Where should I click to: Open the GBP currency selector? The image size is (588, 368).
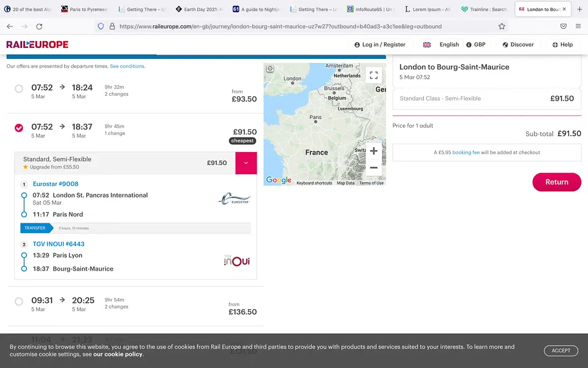476,45
